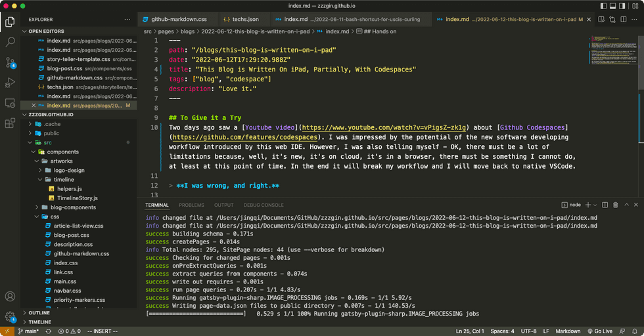This screenshot has height=336, width=644.
Task: Click the feedback icon in status bar
Action: coord(622,331)
